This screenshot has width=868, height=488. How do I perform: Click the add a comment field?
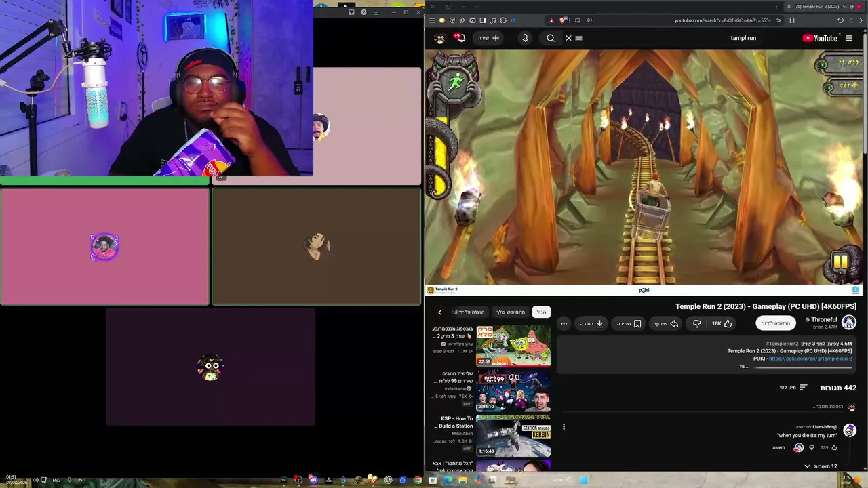[x=702, y=407]
